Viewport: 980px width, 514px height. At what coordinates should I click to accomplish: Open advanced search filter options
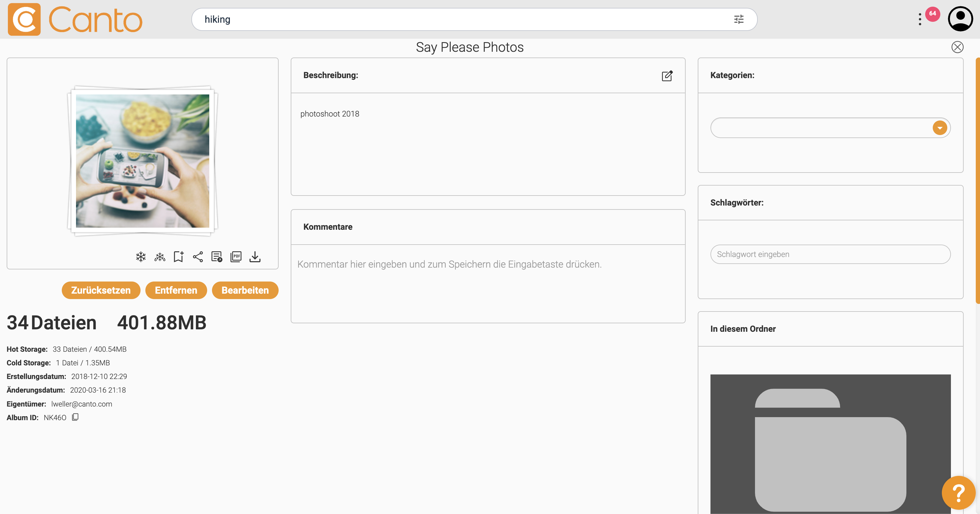(739, 19)
